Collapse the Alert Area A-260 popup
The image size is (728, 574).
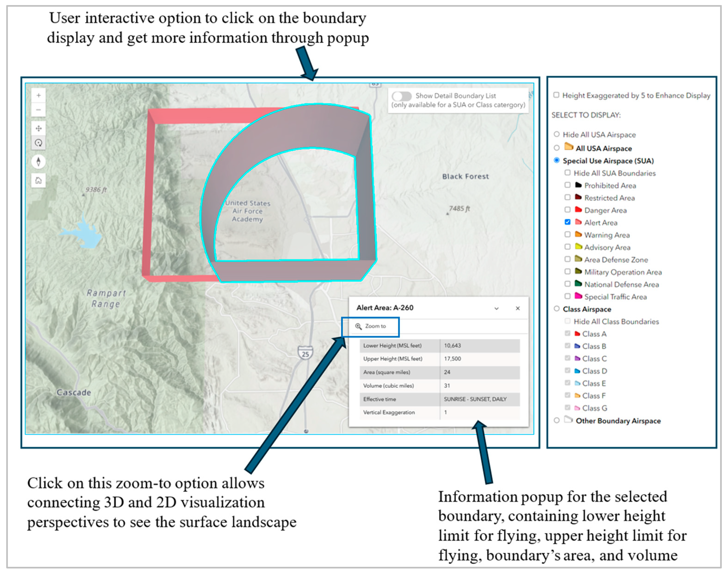coord(496,309)
